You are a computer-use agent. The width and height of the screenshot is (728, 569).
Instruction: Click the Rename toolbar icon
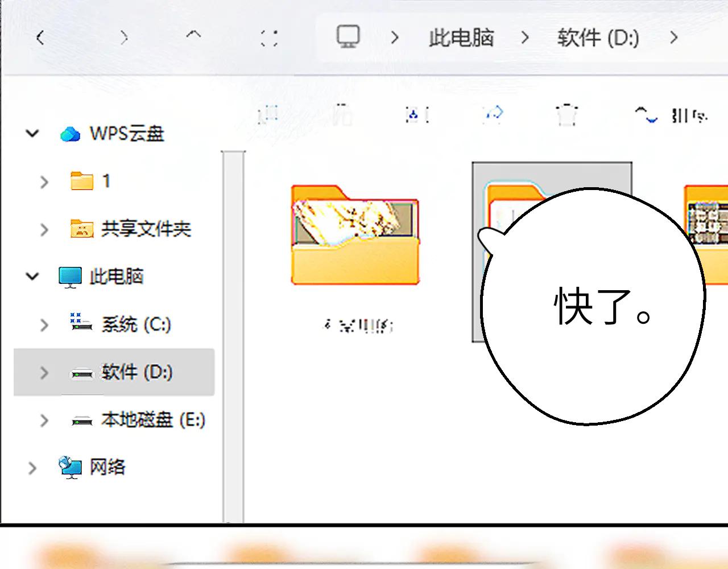tap(417, 115)
